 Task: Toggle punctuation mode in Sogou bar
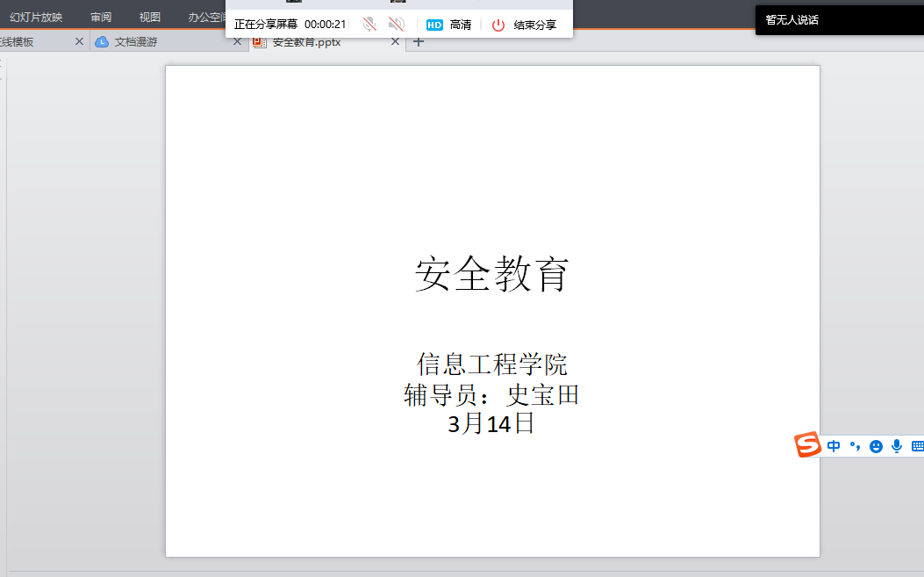coord(855,446)
